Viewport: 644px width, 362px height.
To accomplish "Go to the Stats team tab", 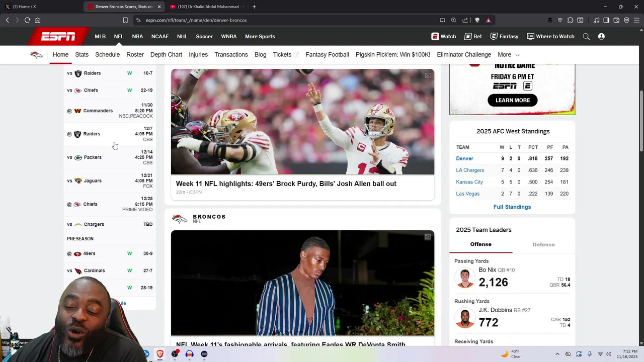I will (x=82, y=55).
